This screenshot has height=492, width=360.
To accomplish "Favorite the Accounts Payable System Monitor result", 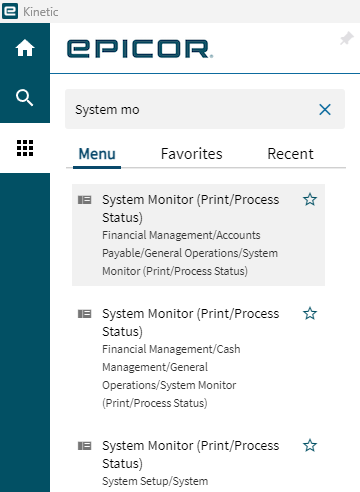I will click(310, 200).
